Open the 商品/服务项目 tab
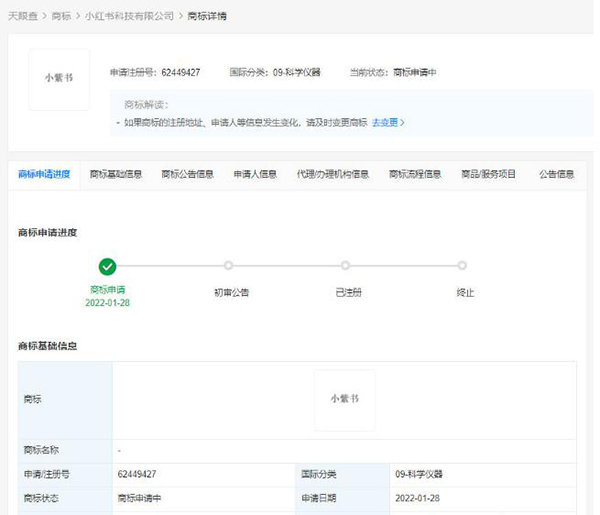The width and height of the screenshot is (600, 515). 489,174
